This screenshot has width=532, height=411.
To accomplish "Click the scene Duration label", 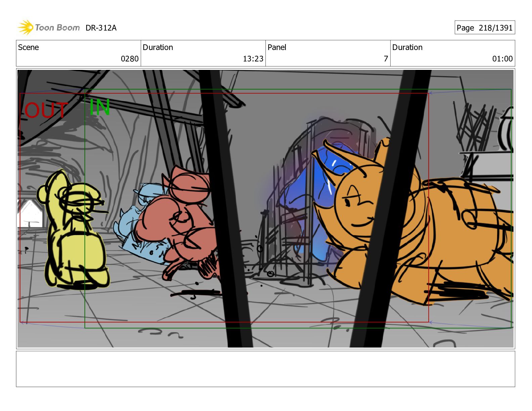I will pyautogui.click(x=158, y=47).
